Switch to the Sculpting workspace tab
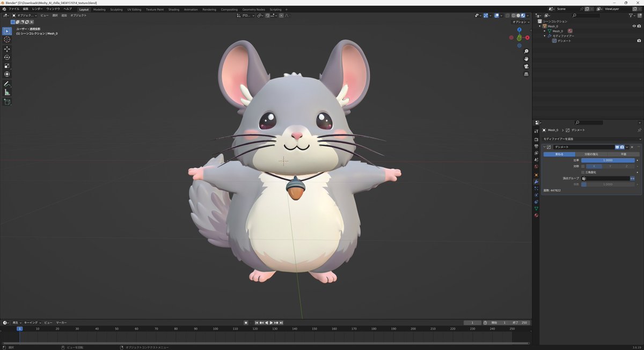 pos(116,9)
